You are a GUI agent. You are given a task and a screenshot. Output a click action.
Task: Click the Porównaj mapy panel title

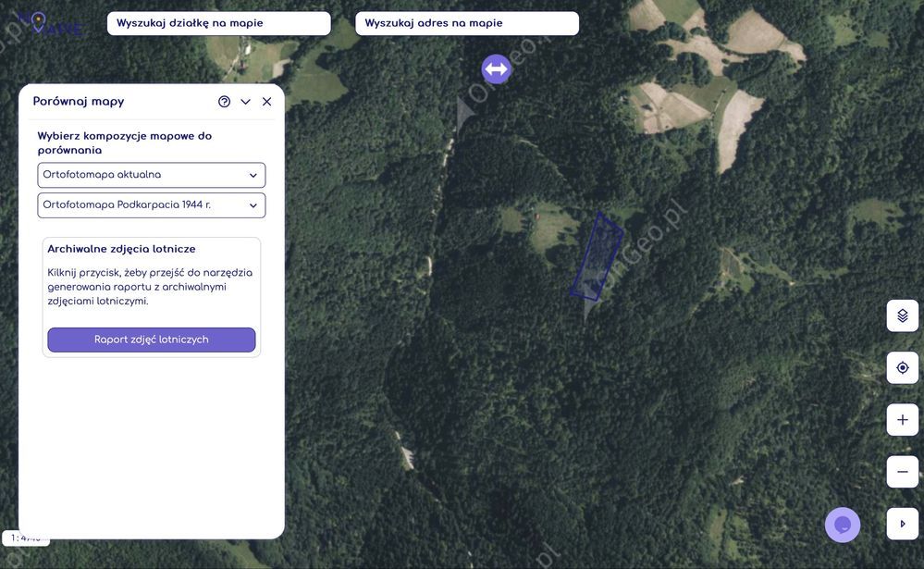point(79,102)
